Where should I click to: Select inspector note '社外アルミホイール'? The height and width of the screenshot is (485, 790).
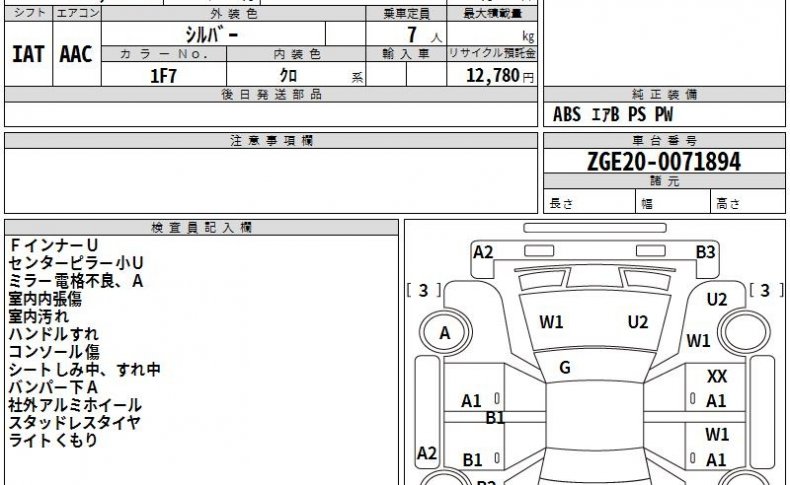tap(75, 405)
